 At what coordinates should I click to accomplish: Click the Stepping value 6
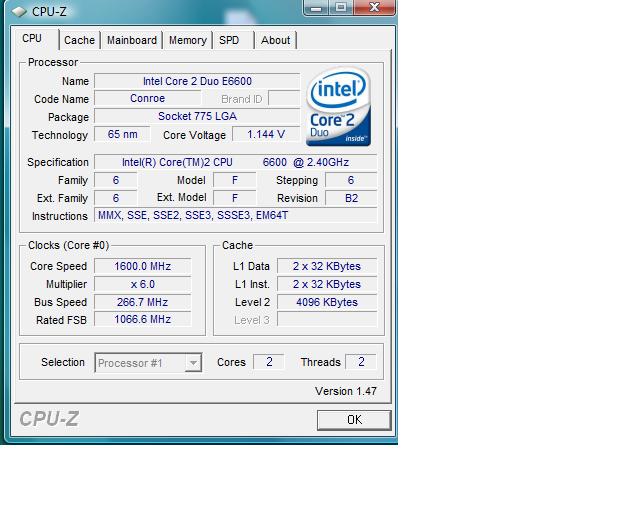tap(351, 180)
